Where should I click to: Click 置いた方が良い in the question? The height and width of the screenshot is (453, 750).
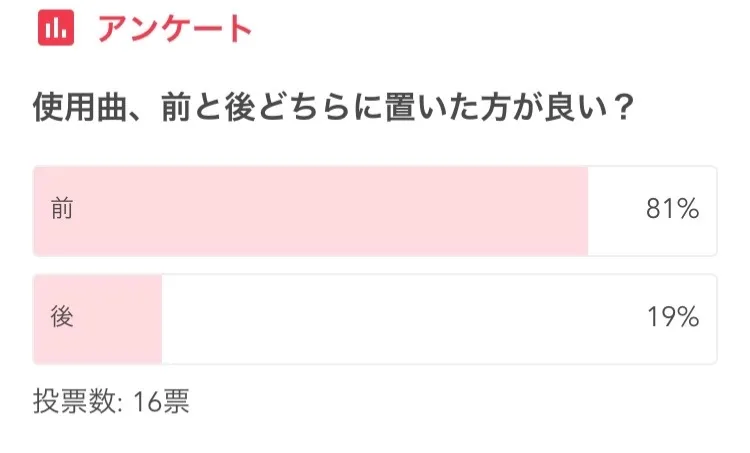coord(495,108)
